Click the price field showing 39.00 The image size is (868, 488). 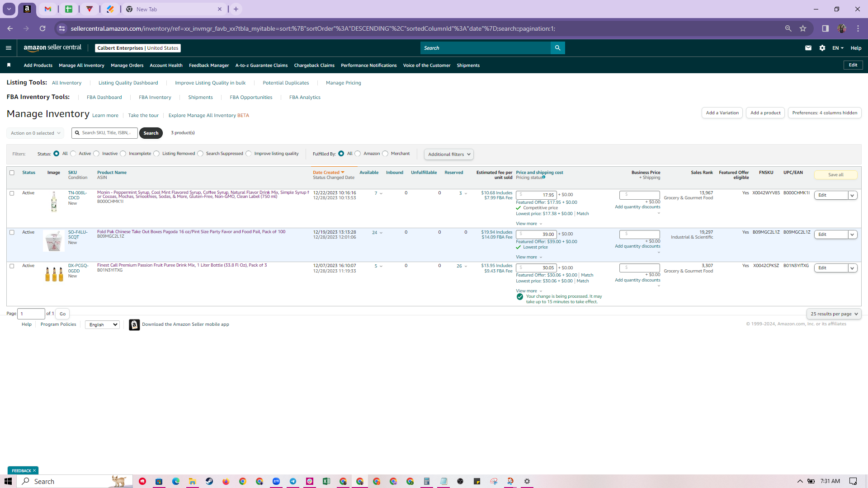tap(536, 235)
